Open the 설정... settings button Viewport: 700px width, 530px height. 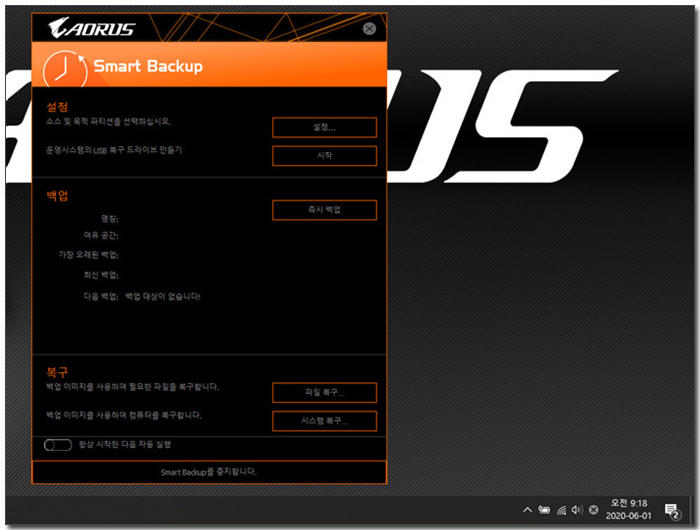pyautogui.click(x=325, y=127)
